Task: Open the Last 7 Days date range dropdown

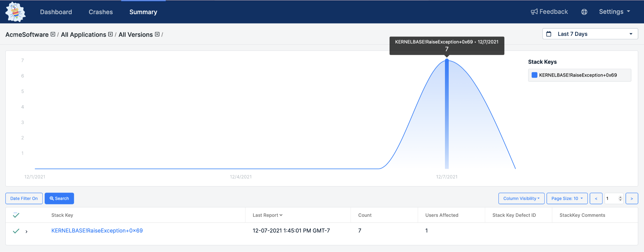Action: click(x=590, y=34)
